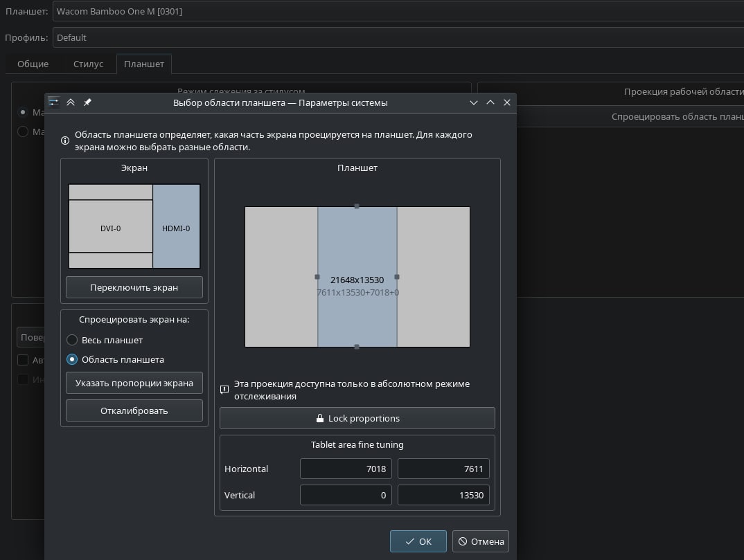
Task: Select first tracking mode radio in background window
Action: (23, 112)
